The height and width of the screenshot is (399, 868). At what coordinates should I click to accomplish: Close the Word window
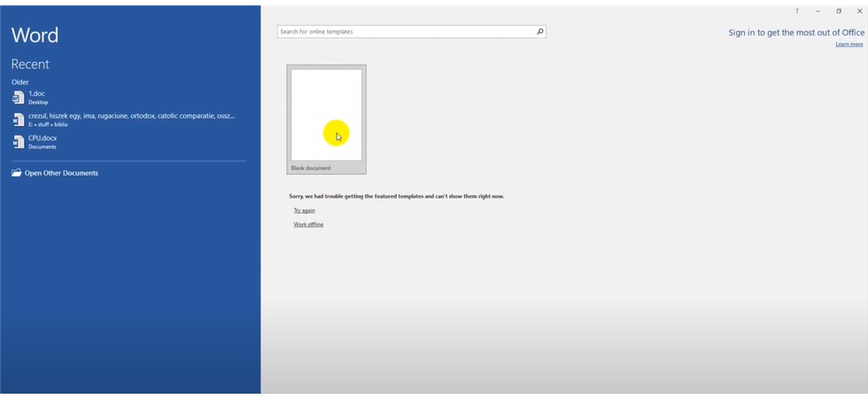coord(859,11)
